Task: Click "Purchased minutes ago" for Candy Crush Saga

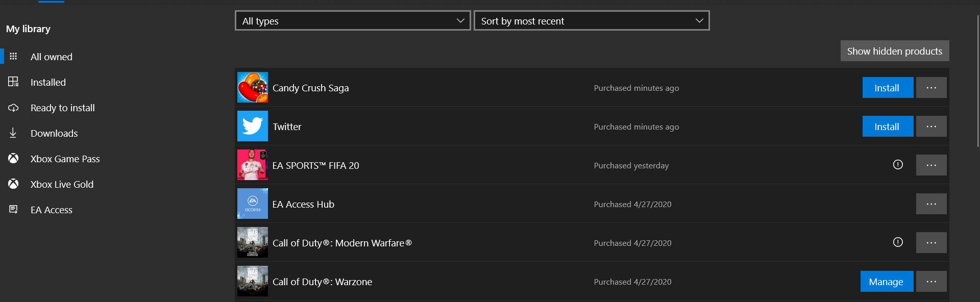Action: 636,88
